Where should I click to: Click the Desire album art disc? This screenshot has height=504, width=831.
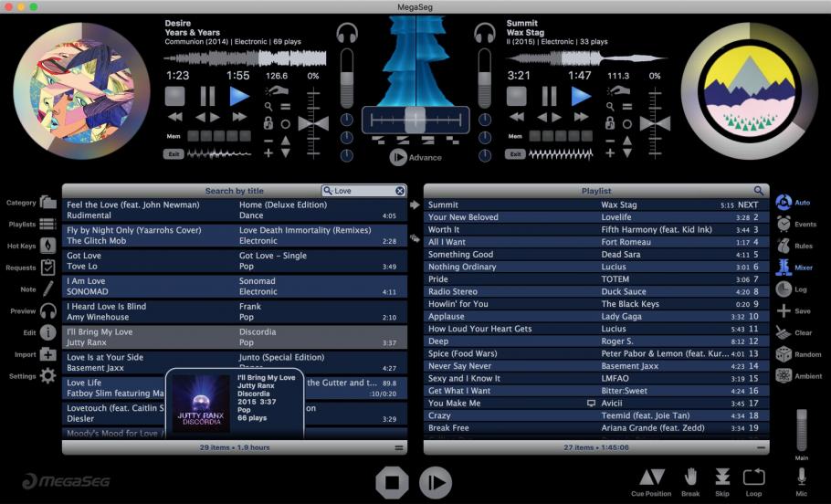click(81, 90)
